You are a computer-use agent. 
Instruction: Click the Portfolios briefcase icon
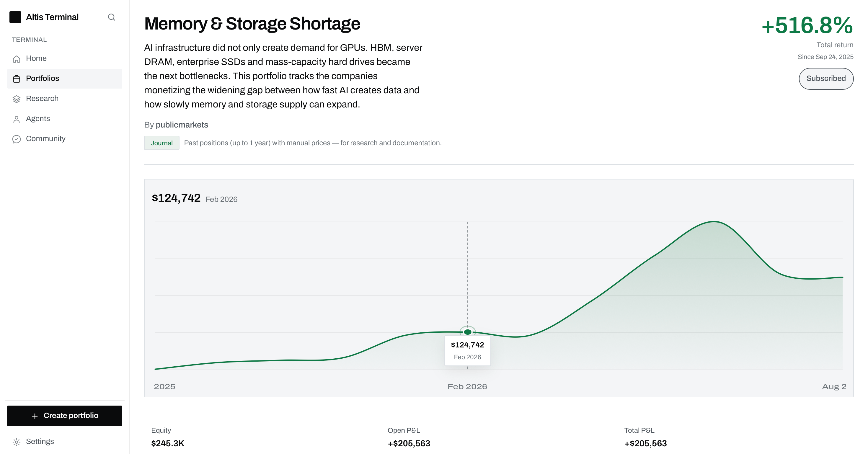pos(17,79)
